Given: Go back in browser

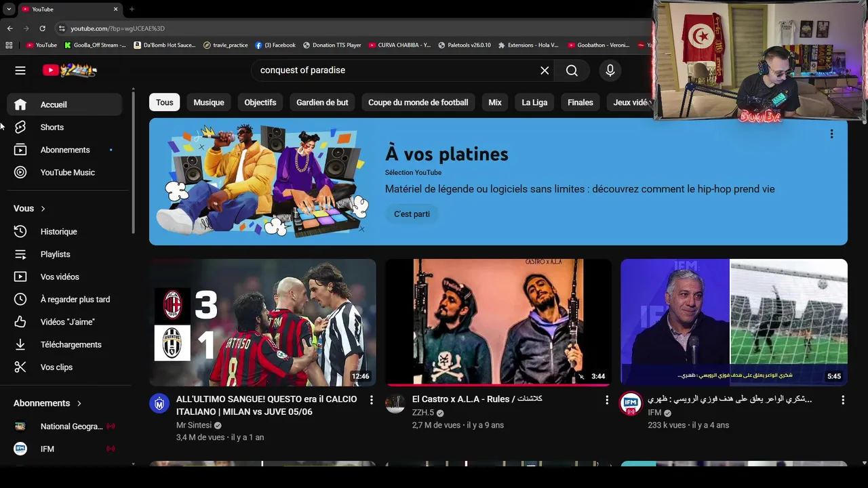Looking at the screenshot, I should coord(9,28).
